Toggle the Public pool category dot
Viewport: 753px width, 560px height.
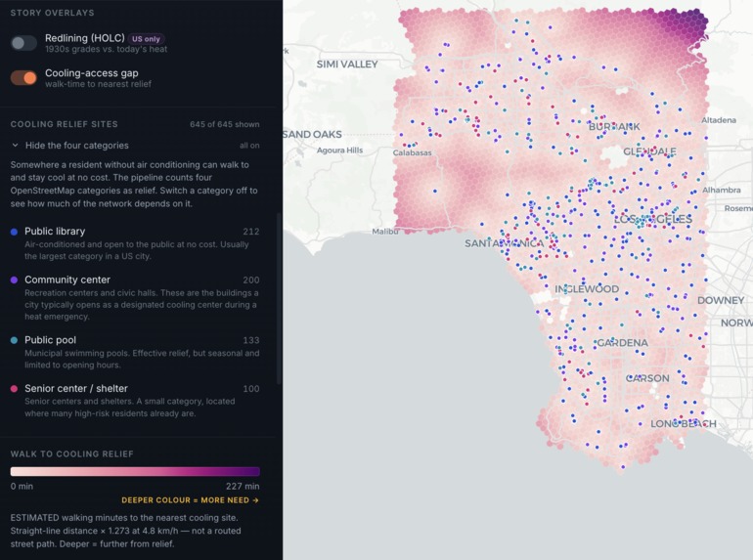coord(15,340)
